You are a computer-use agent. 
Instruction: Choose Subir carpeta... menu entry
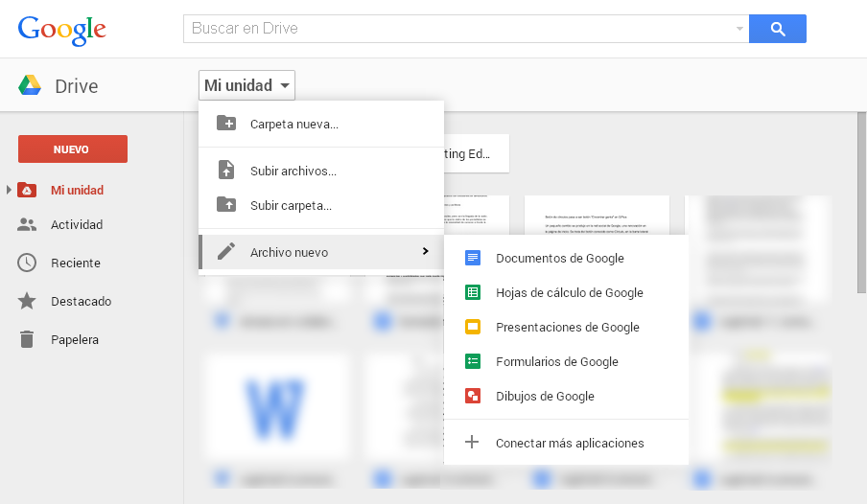pos(321,206)
